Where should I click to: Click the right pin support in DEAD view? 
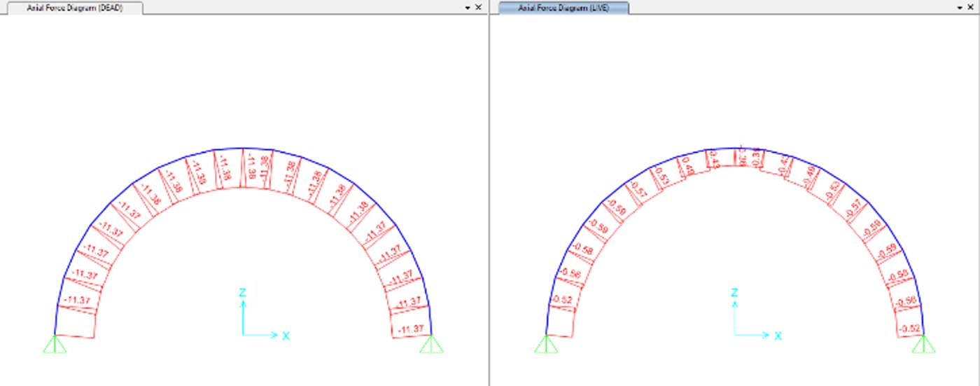tap(431, 343)
